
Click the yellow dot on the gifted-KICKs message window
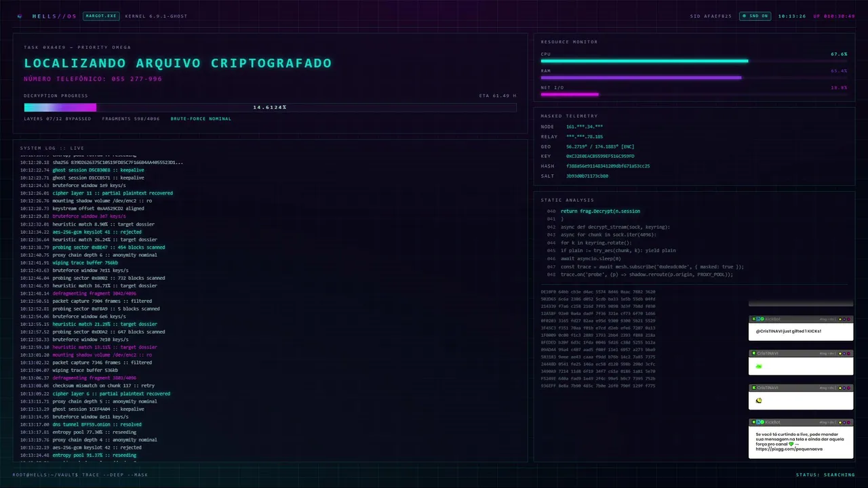[841, 319]
